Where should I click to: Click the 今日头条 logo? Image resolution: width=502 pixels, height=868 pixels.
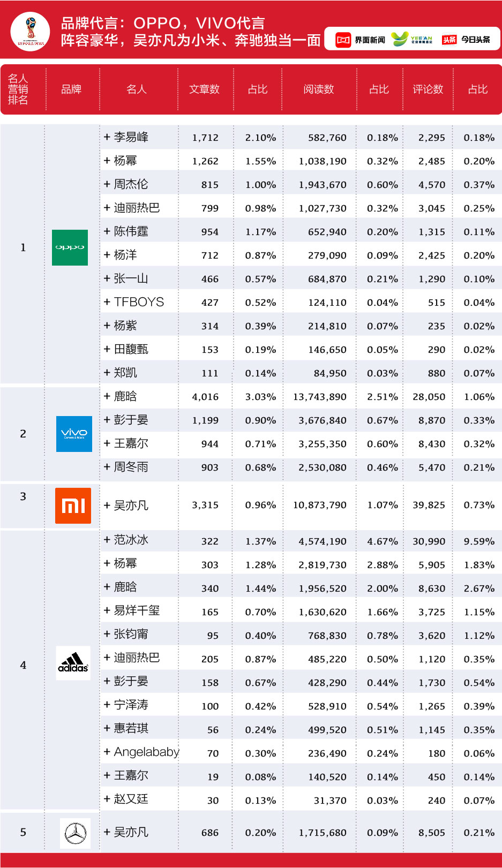click(x=466, y=40)
